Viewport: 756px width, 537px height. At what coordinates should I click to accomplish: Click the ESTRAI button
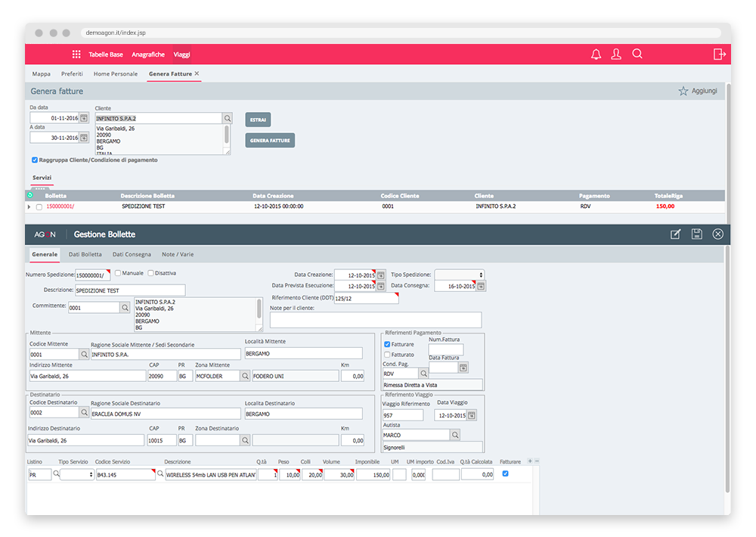click(258, 120)
